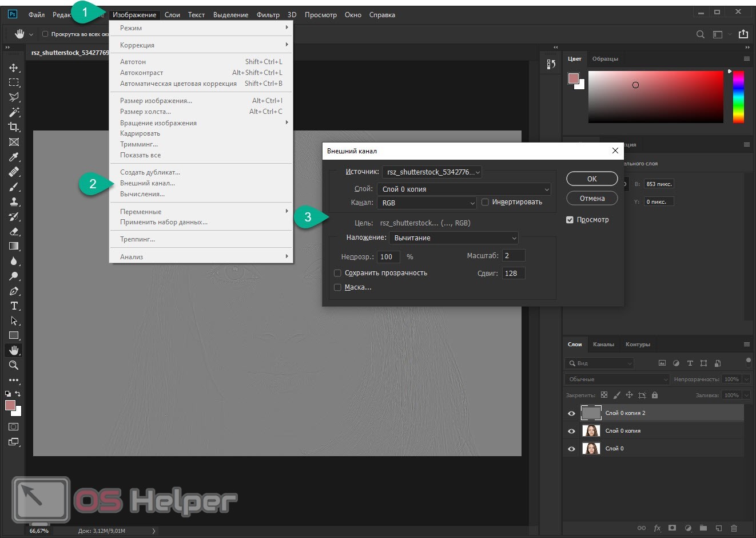The image size is (756, 538).
Task: Switch to the Образцы tab
Action: (605, 59)
